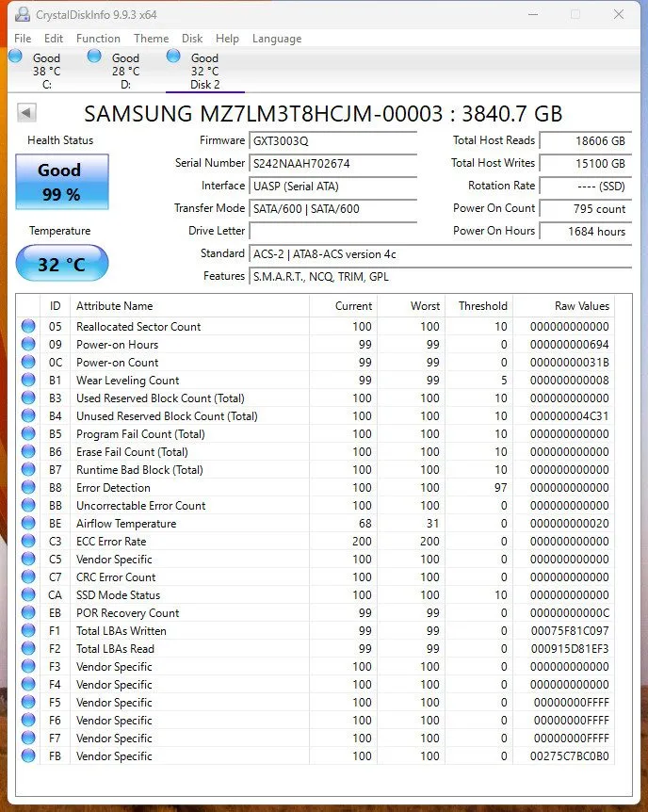The width and height of the screenshot is (648, 812).
Task: Click the status orb for Erase Fail Count
Action: point(28,451)
